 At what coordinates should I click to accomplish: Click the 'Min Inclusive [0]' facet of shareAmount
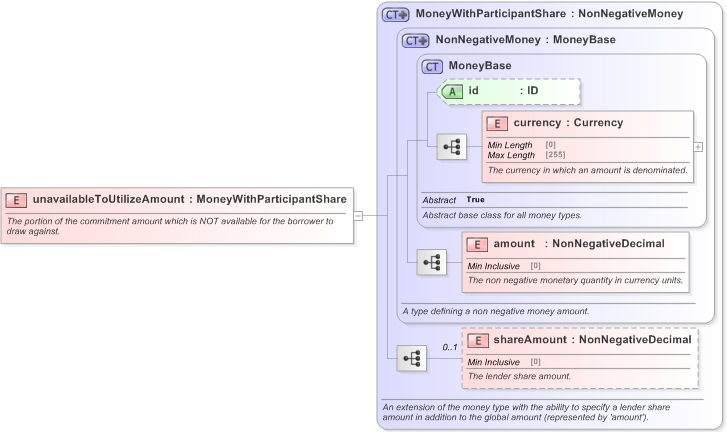504,362
